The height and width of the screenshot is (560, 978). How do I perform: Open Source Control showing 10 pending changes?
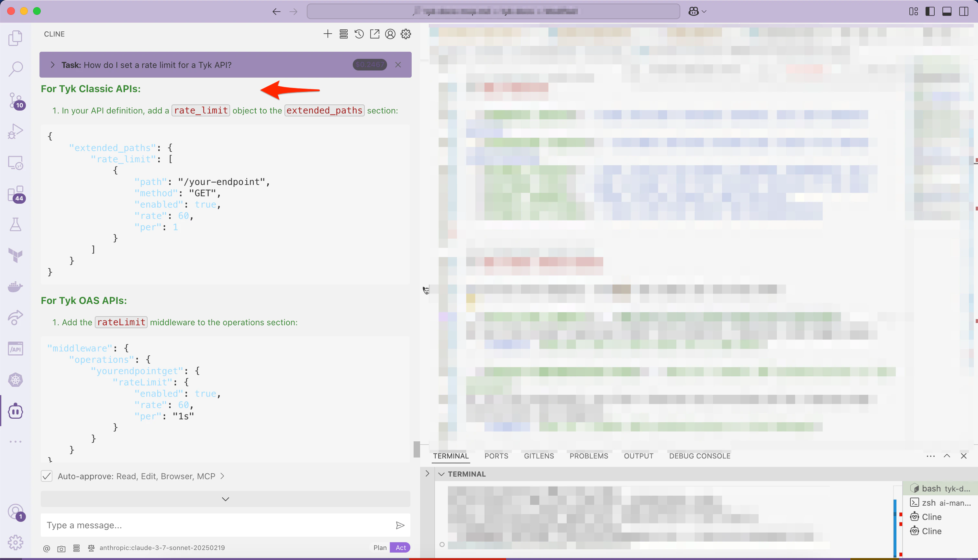point(16,100)
